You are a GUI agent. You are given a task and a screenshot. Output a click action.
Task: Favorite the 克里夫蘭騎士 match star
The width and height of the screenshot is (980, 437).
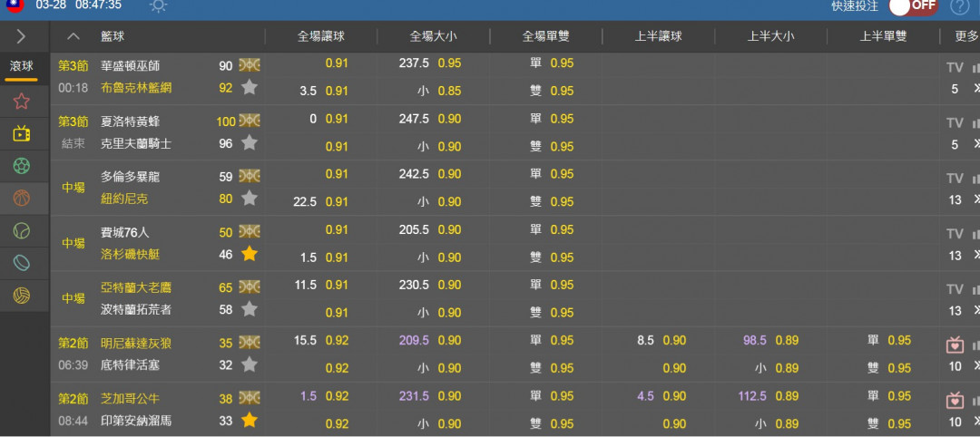pos(250,143)
